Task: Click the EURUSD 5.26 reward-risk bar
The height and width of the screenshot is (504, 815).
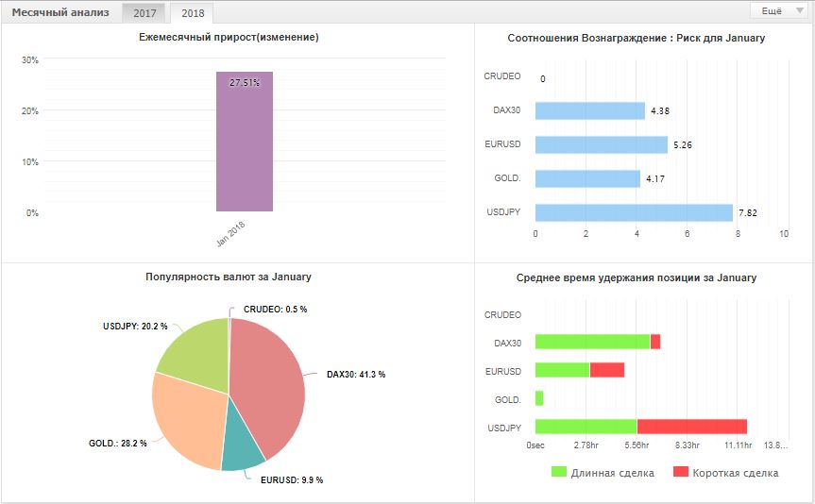Action: coord(602,144)
